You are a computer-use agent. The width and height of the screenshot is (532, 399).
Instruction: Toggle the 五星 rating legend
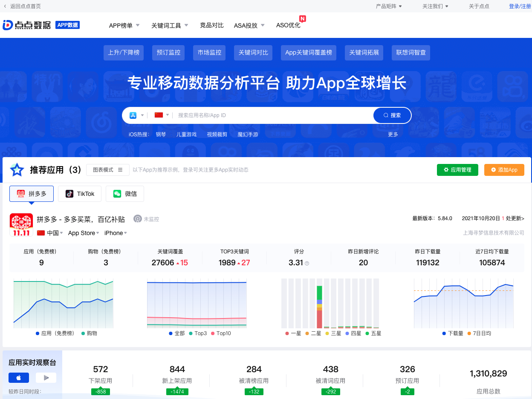point(373,333)
